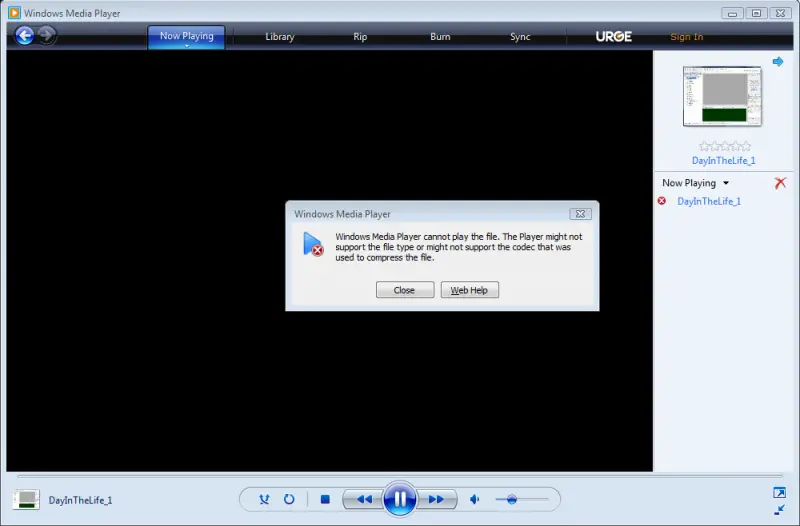Screen dimensions: 800x526
Task: Expand the Now Playing playlist dropdown
Action: 726,183
